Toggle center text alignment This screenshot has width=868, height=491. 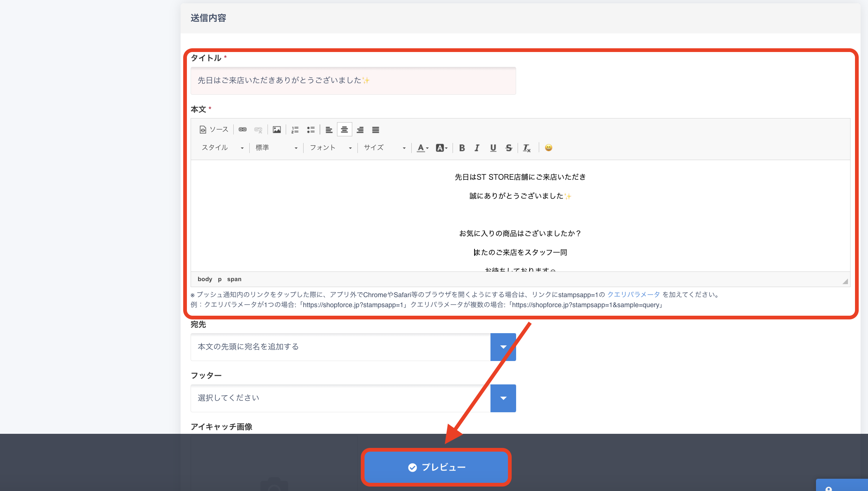[344, 130]
